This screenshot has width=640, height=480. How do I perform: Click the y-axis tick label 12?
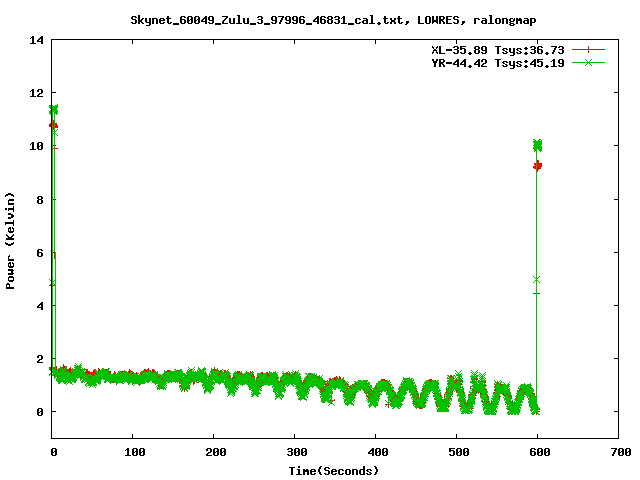point(36,93)
